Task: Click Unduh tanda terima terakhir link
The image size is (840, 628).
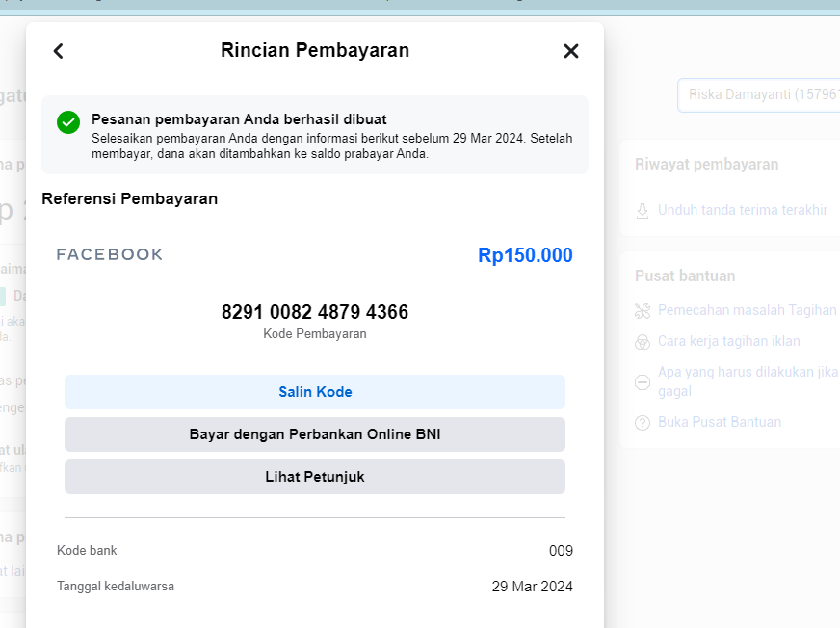Action: 743,210
